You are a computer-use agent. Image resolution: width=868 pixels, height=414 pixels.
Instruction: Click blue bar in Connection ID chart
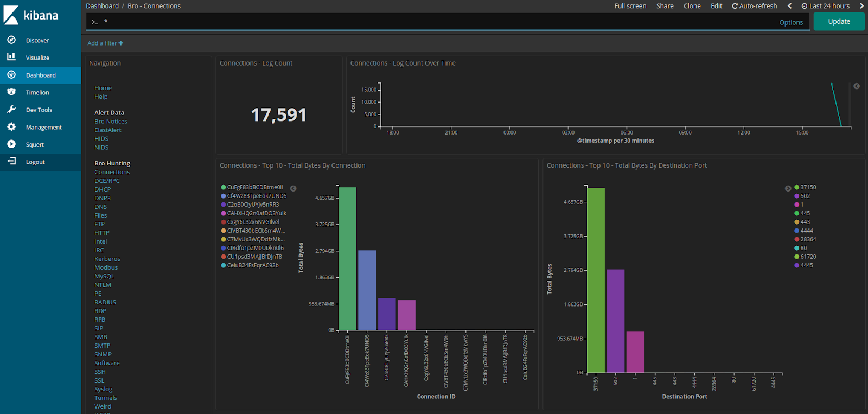coord(367,290)
